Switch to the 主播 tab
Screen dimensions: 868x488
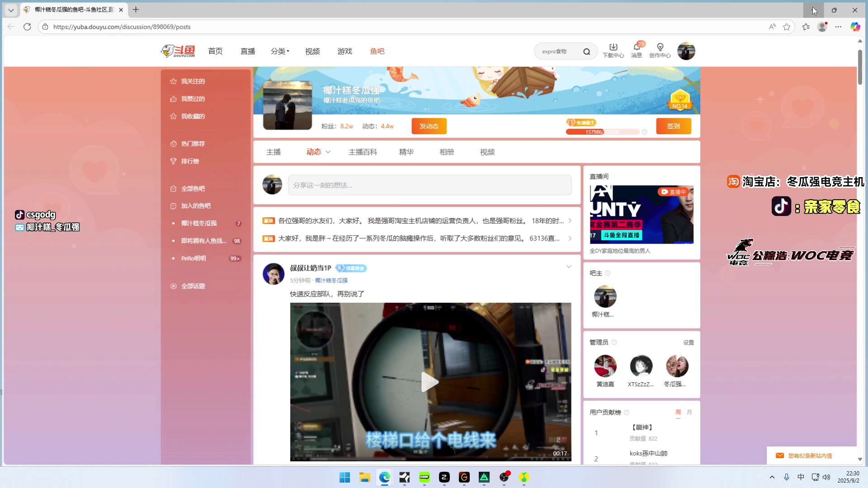tap(274, 152)
